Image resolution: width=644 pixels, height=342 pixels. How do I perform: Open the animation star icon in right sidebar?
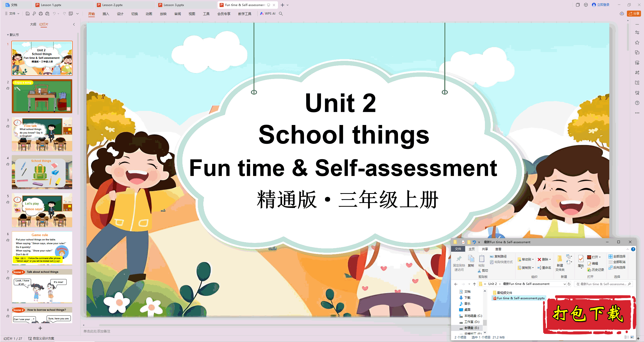[637, 42]
